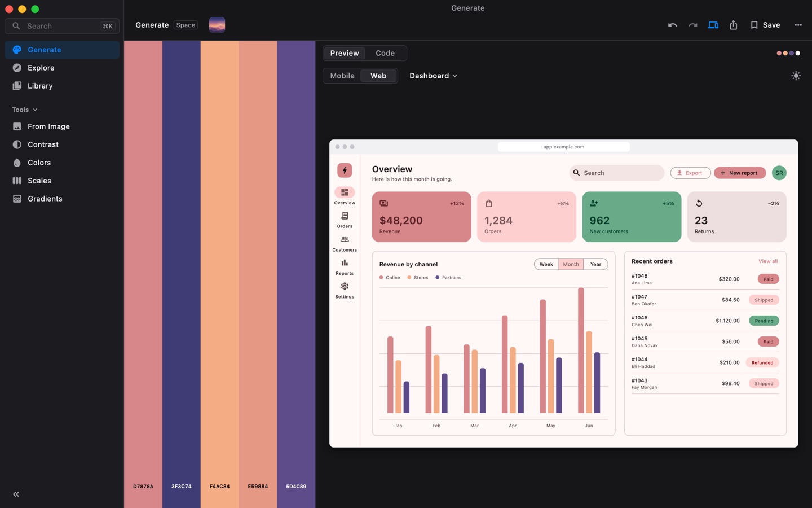Select the Preview tab
Image resolution: width=812 pixels, height=508 pixels.
(x=345, y=53)
